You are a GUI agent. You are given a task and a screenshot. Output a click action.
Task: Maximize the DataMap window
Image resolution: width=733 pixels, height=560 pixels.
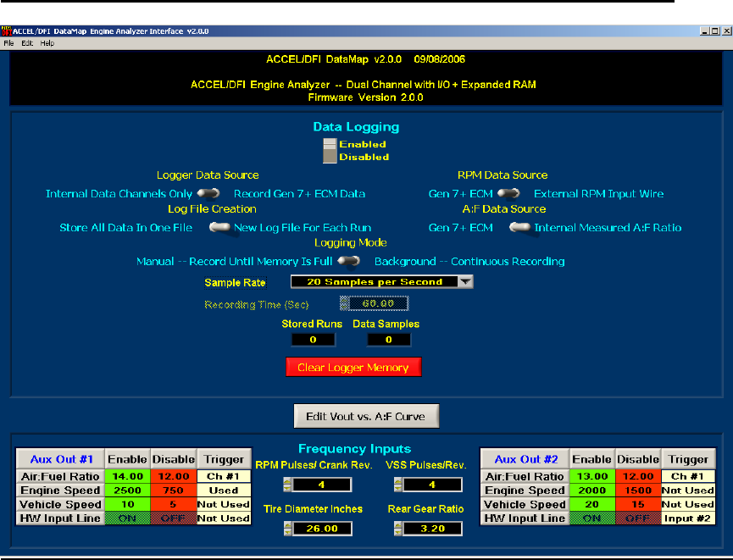pos(715,31)
